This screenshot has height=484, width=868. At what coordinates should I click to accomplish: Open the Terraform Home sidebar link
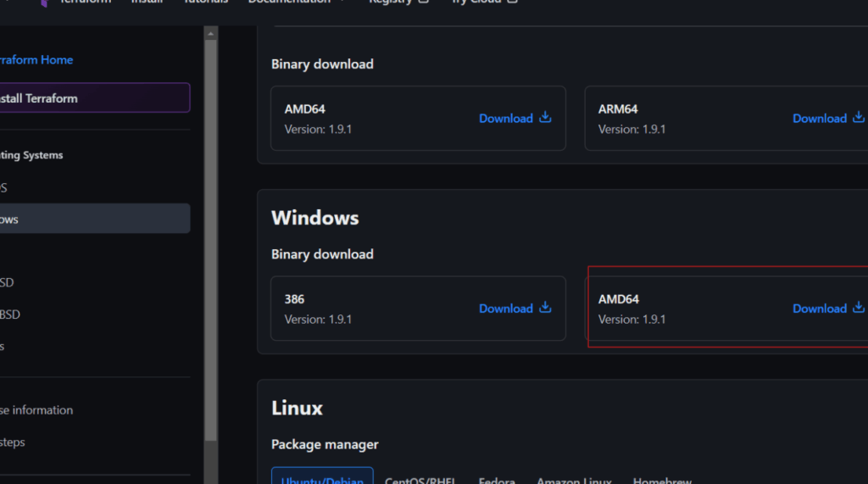[36, 59]
